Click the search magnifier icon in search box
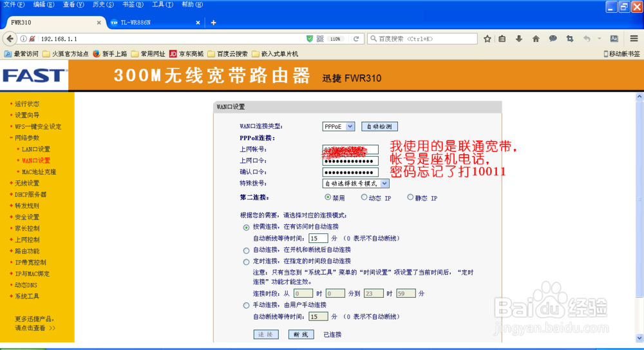The height and width of the screenshot is (350, 644). click(374, 39)
